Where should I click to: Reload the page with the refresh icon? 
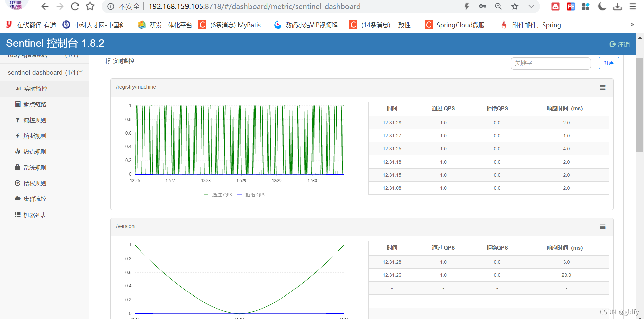point(75,6)
